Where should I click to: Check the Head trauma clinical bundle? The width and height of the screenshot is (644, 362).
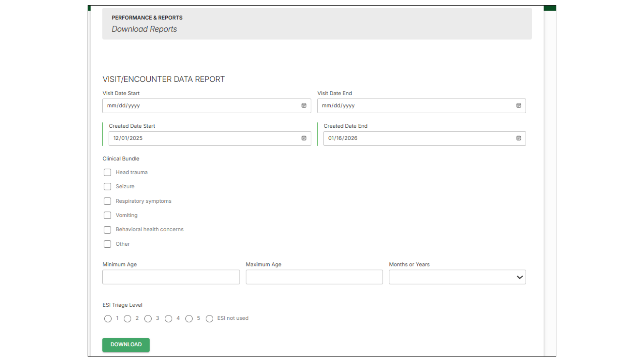click(107, 172)
